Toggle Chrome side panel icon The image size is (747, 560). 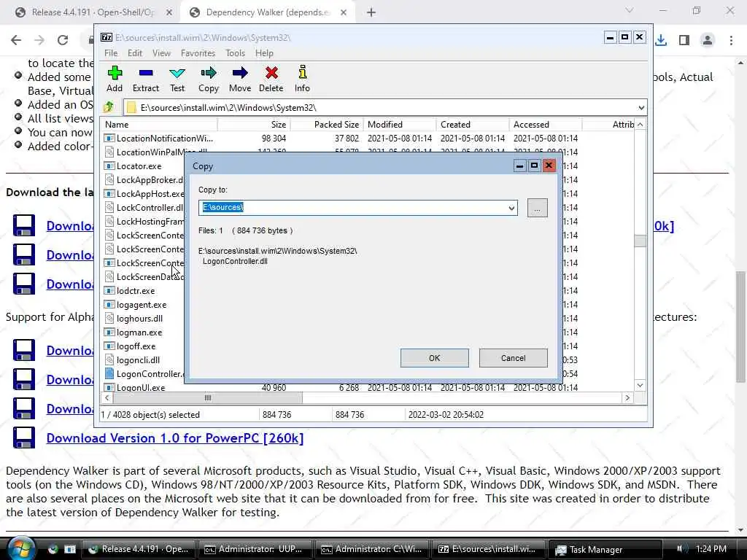point(684,40)
